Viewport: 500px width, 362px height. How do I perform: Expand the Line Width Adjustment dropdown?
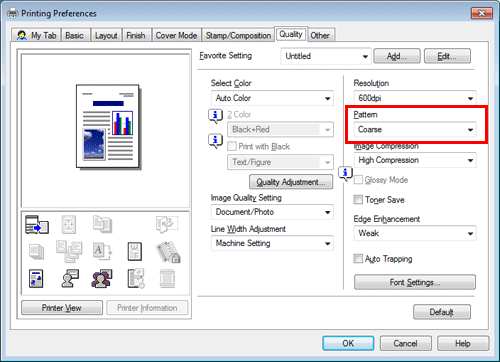(272, 243)
